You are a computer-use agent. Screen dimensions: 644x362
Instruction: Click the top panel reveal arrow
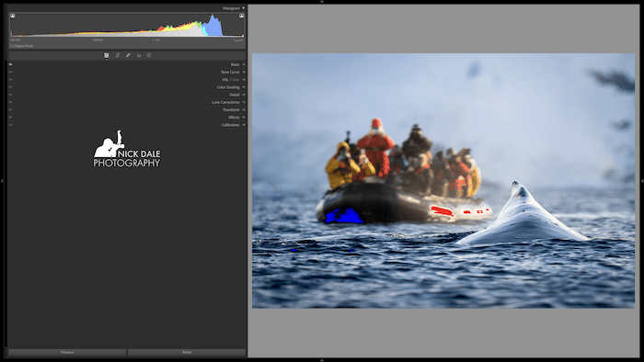coord(322,2)
